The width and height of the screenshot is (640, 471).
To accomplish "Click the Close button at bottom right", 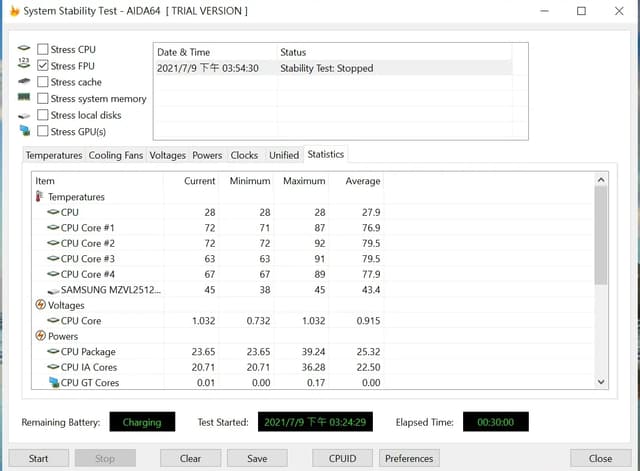I will pos(600,458).
